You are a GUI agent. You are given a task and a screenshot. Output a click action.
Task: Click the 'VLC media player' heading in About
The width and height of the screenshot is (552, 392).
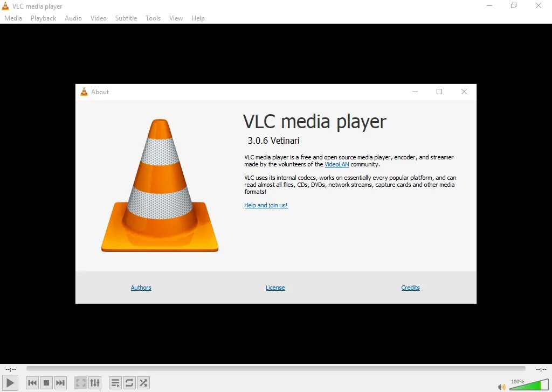(315, 122)
